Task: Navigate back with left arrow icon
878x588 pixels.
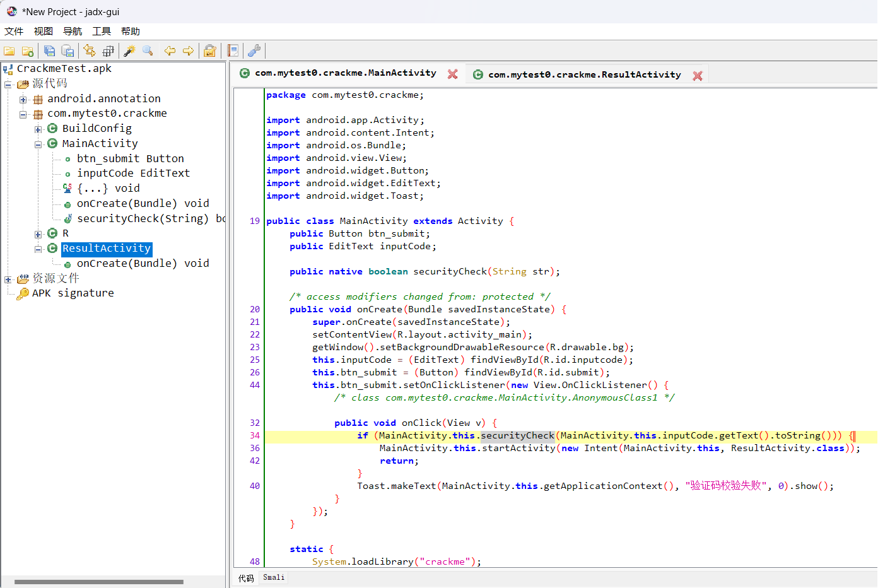Action: click(170, 51)
